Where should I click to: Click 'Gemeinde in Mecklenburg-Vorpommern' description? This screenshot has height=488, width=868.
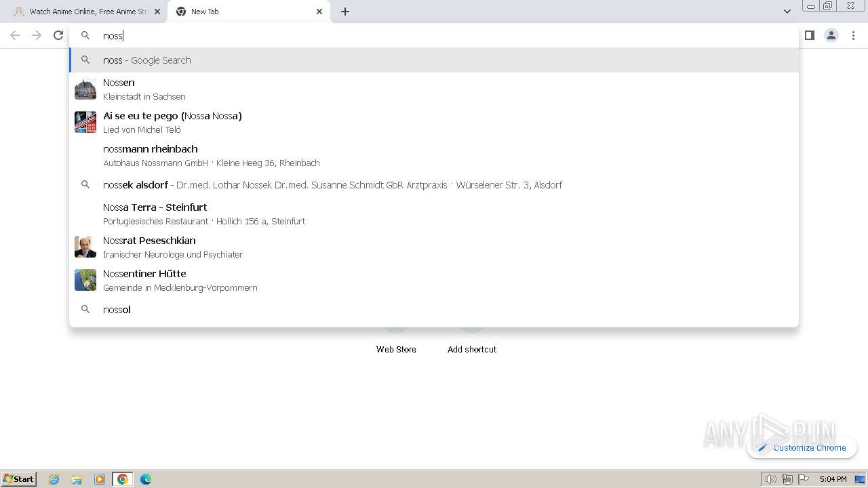pos(180,287)
